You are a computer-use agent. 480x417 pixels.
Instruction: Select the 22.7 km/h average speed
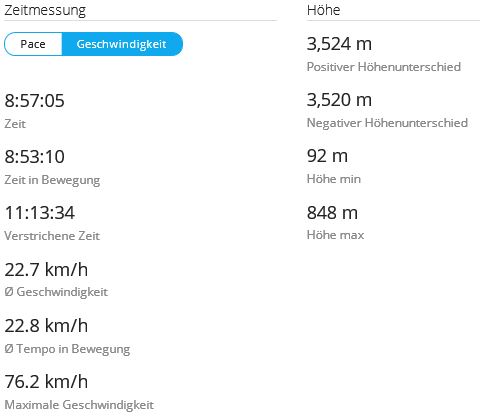point(46,269)
